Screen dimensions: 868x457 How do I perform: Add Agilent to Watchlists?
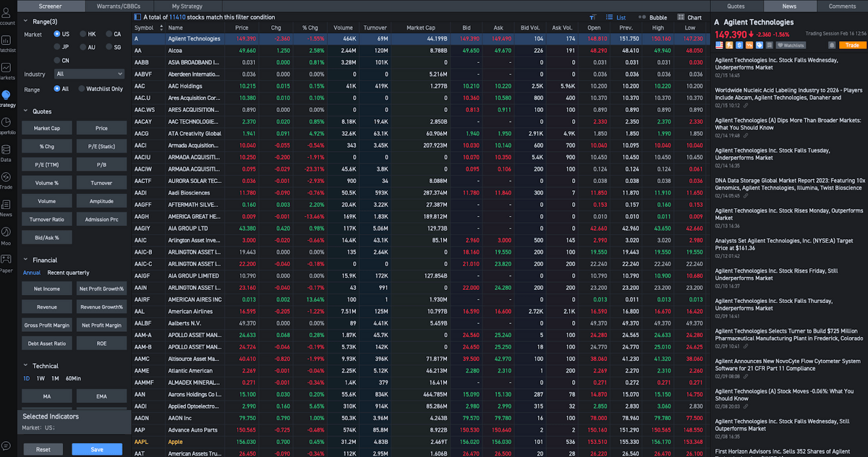coord(791,45)
